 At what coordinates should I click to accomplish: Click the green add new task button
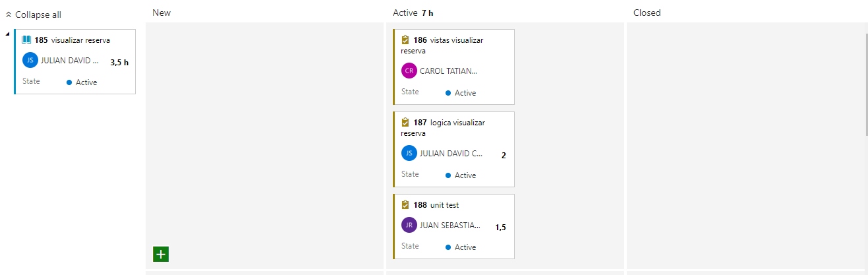click(161, 254)
